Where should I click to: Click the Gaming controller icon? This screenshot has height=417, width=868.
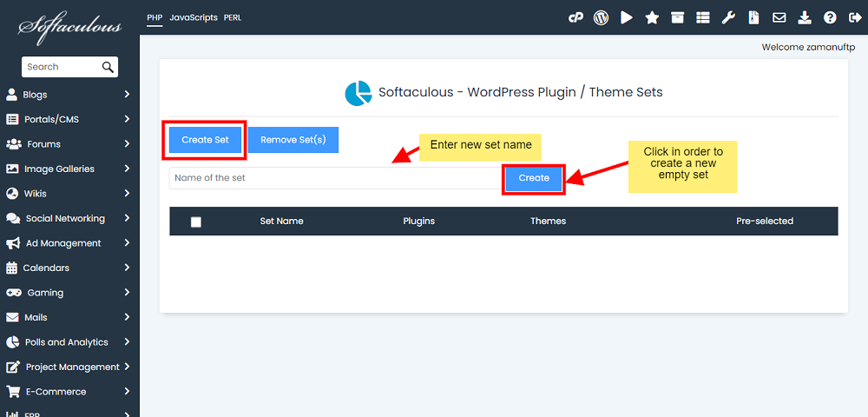pos(13,293)
